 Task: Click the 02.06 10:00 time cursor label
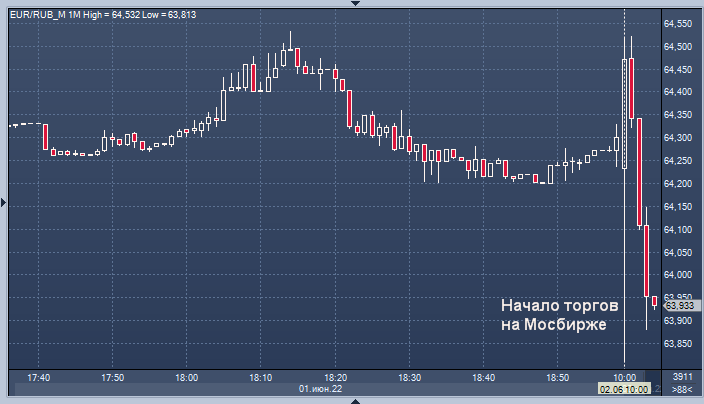[625, 388]
